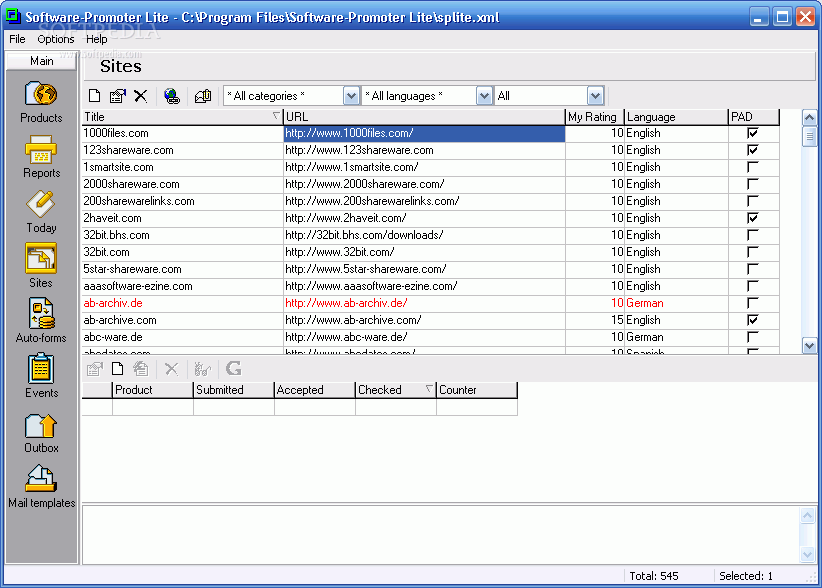Open the File menu
This screenshot has height=588, width=822.
point(17,39)
